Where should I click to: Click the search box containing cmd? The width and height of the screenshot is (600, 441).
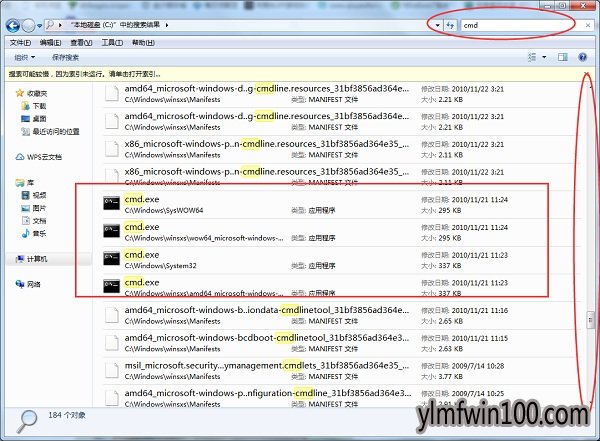522,25
